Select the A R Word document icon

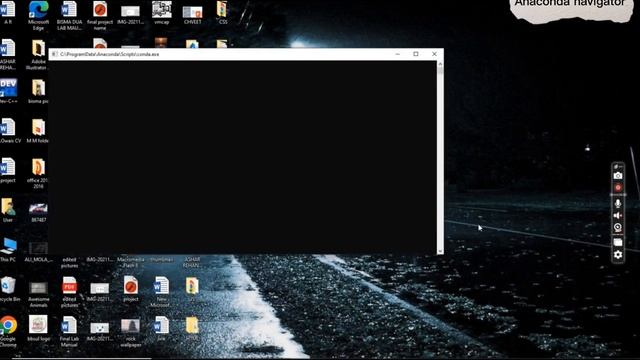pyautogui.click(x=8, y=12)
